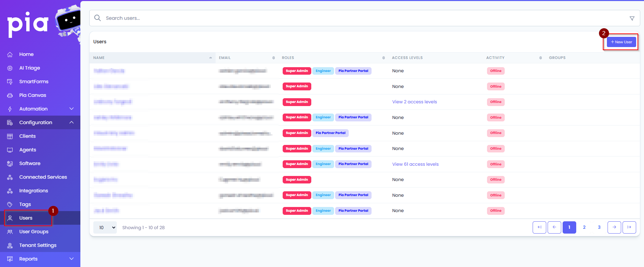Select Tenant Settings in sidebar
644x267 pixels.
40,245
